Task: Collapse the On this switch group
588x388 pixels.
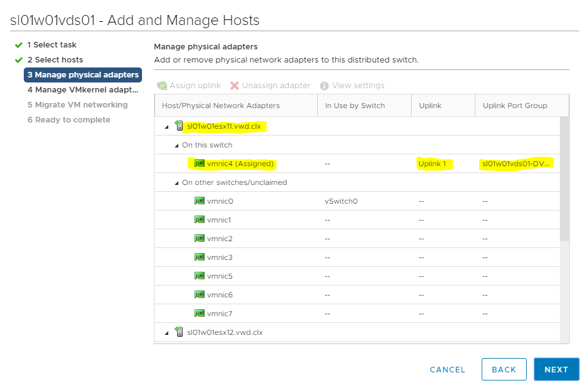Action: (176, 146)
